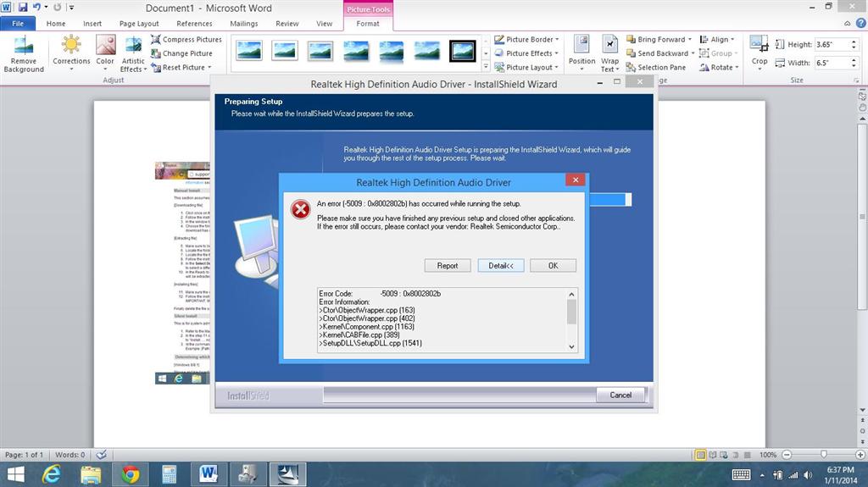Image resolution: width=868 pixels, height=487 pixels.
Task: Click the picture Height input field
Action: click(x=832, y=44)
